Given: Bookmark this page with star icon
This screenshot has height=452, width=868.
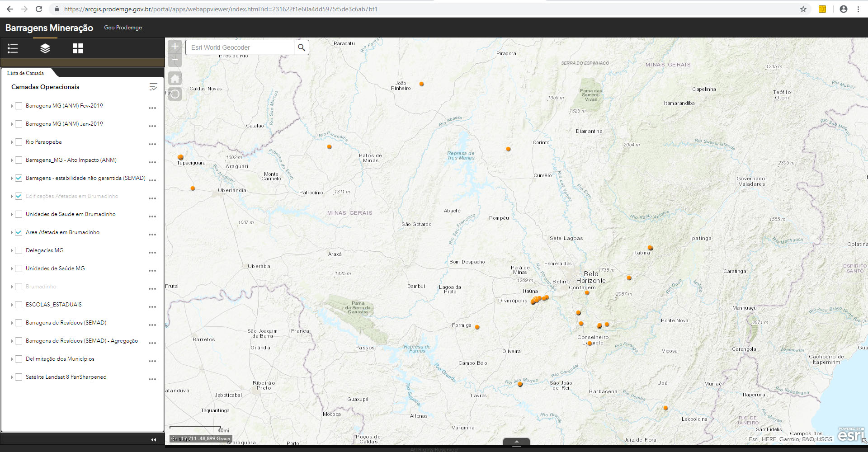Looking at the screenshot, I should pos(803,9).
